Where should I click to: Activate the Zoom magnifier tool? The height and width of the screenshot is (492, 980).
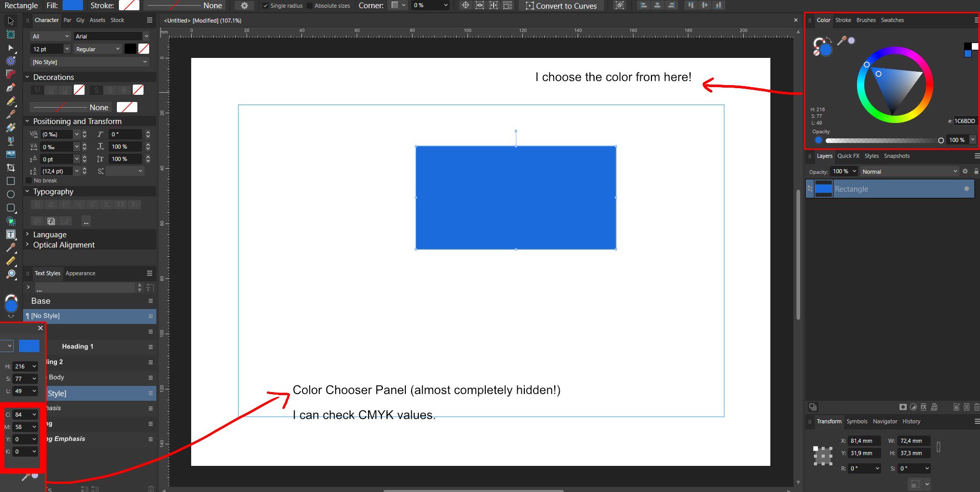[x=11, y=274]
